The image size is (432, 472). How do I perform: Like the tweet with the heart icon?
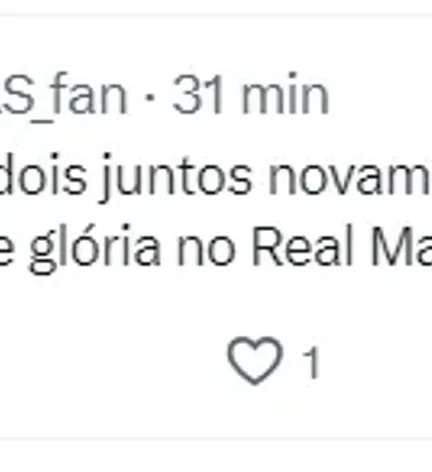click(255, 360)
